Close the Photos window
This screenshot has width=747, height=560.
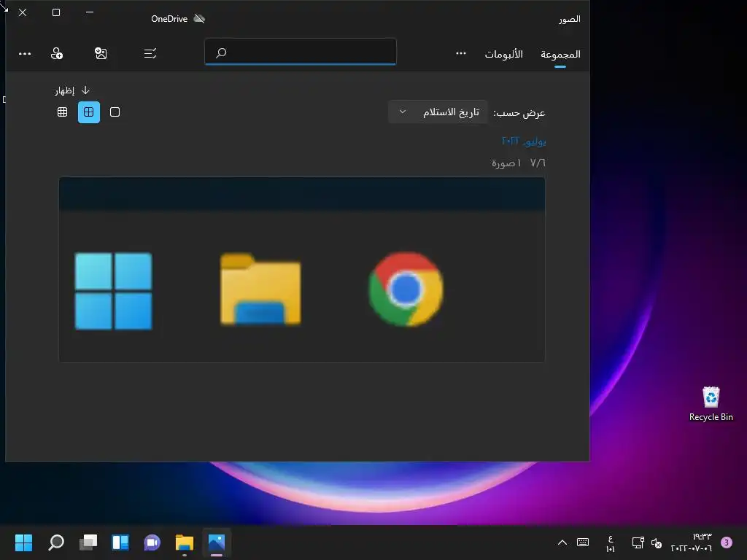pos(23,12)
